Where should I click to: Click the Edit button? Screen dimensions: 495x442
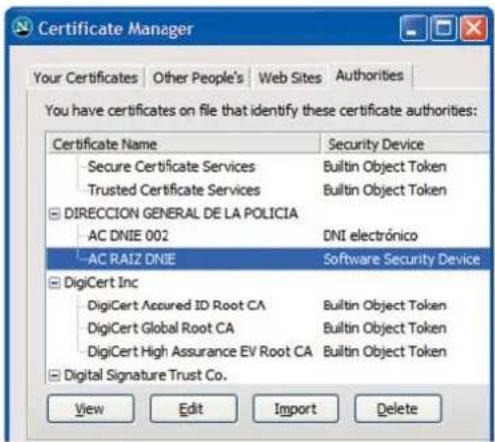point(194,409)
